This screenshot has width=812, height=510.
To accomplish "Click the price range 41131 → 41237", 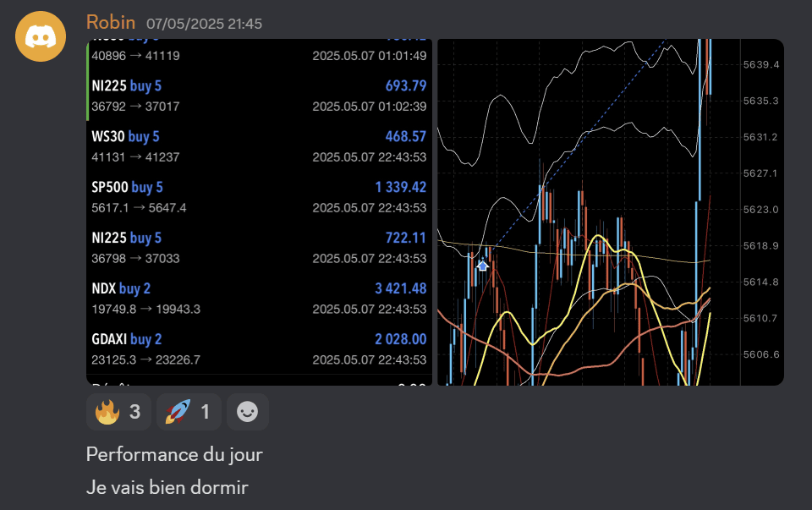I will click(x=135, y=156).
